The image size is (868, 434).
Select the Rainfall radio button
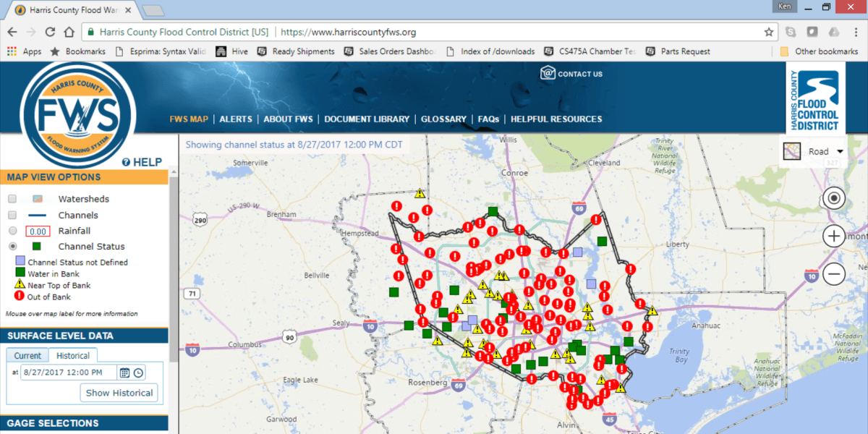[x=12, y=231]
